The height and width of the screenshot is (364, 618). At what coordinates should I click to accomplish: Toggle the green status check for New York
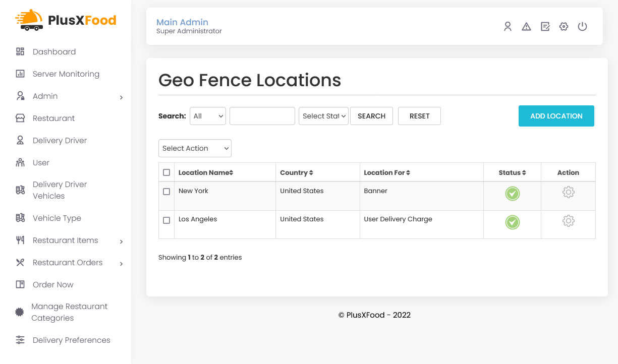pos(513,194)
